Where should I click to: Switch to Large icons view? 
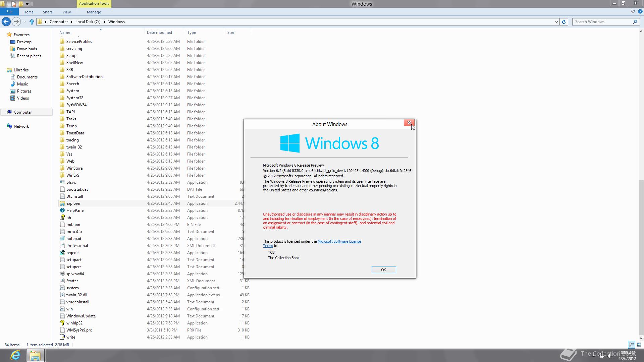[x=639, y=345]
